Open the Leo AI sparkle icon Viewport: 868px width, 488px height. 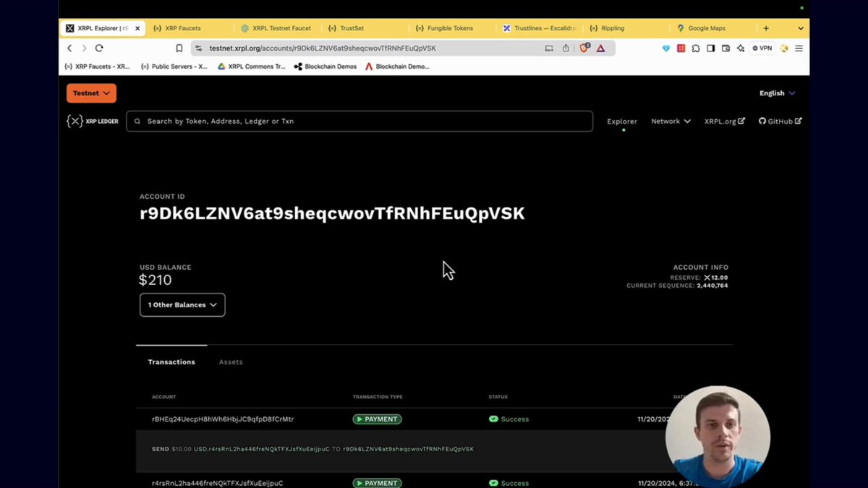[741, 48]
